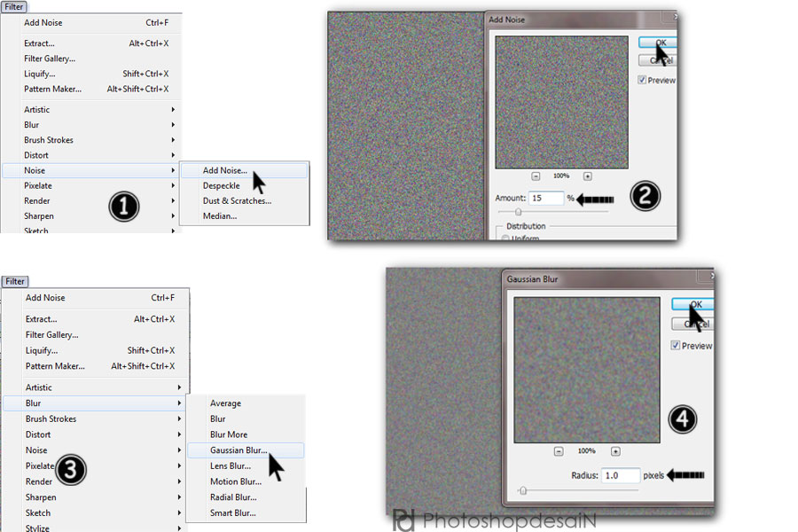798x532 pixels.
Task: Zoom in the Gaussian Blur preview
Action: [615, 450]
